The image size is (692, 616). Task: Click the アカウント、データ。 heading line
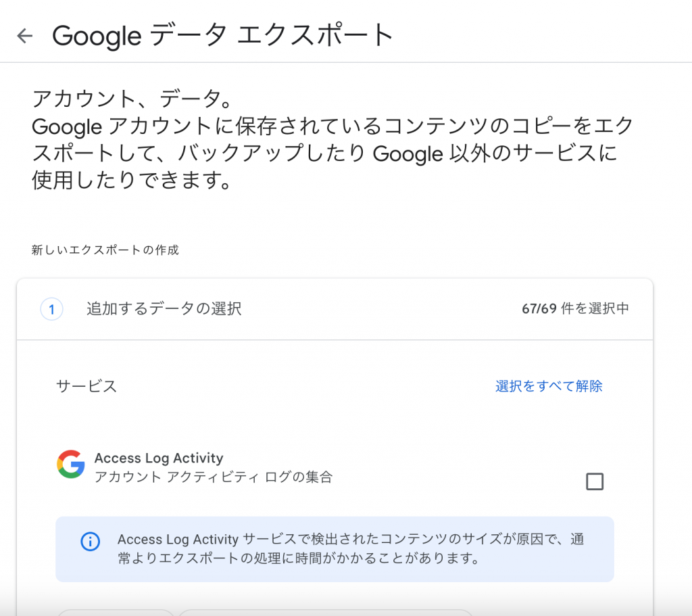point(132,99)
